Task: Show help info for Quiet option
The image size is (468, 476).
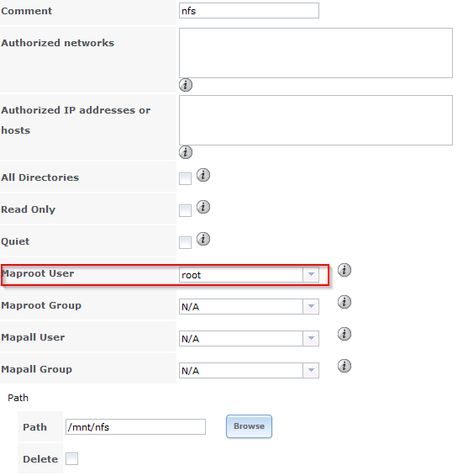Action: point(203,239)
